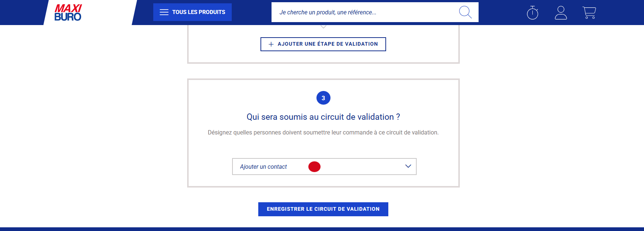Image resolution: width=644 pixels, height=231 pixels.
Task: Click the heading Qui sera soumis au circuit
Action: coord(323,117)
